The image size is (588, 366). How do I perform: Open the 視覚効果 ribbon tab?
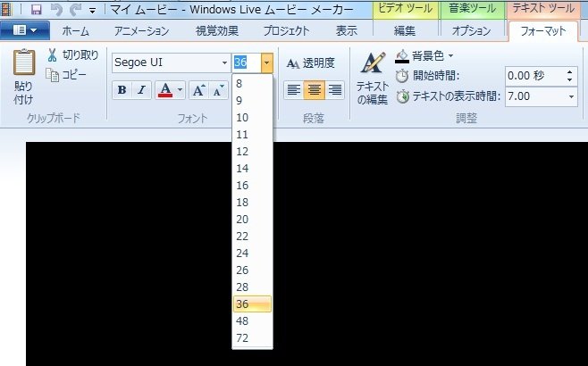217,31
